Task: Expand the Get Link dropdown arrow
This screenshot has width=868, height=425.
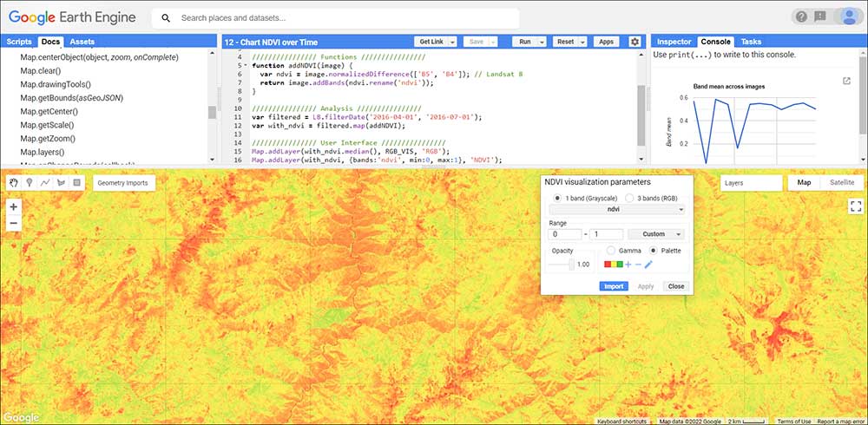Action: 452,42
